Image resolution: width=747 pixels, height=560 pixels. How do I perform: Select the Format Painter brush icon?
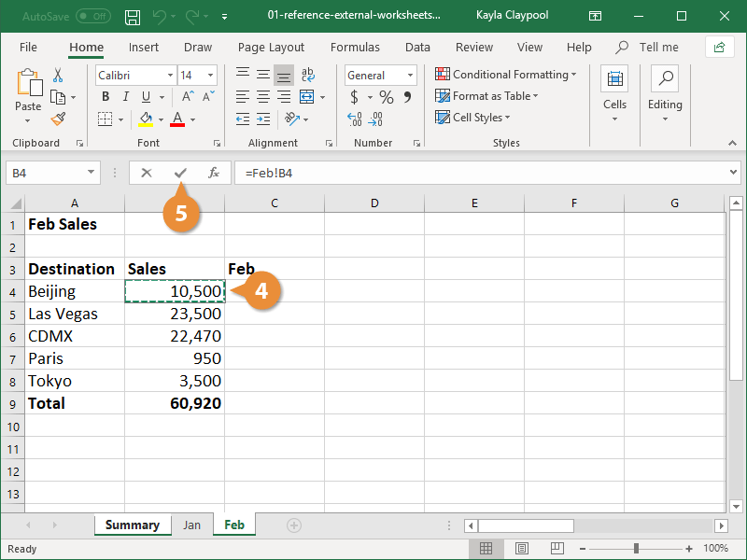[58, 119]
